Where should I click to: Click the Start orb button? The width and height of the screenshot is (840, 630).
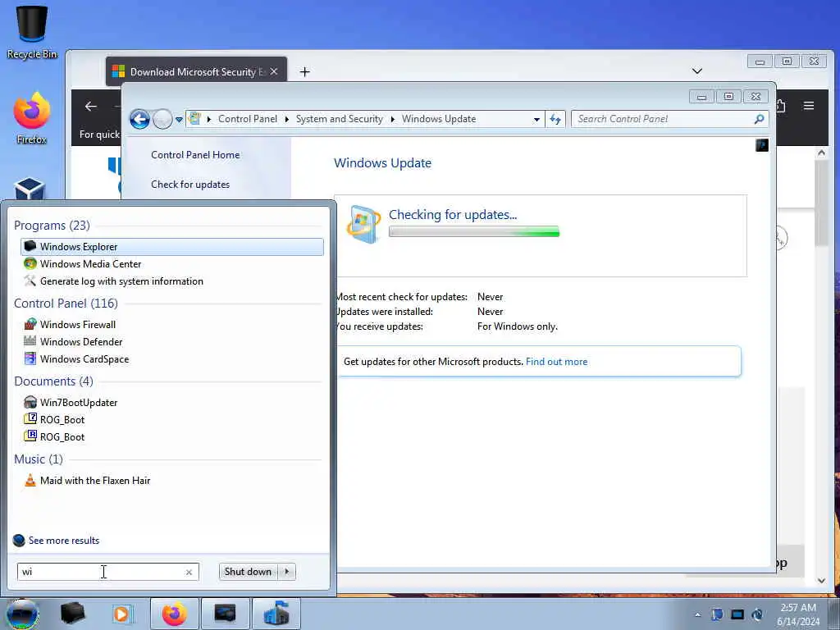(x=22, y=614)
